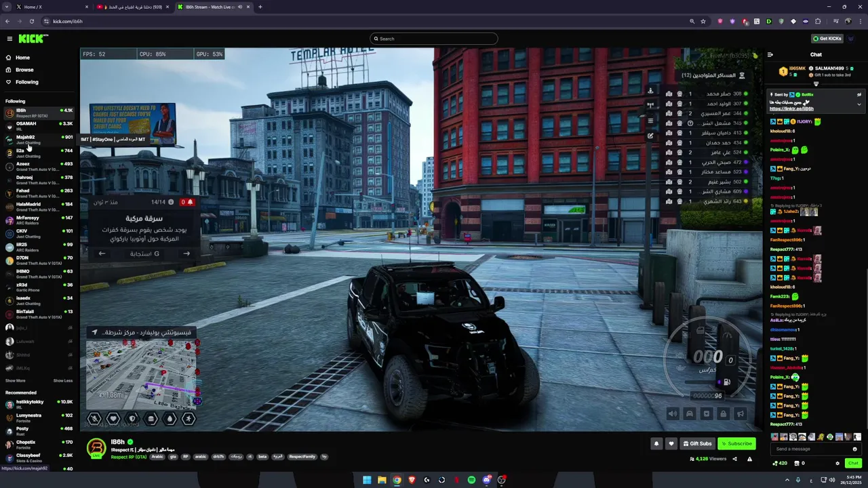This screenshot has height=488, width=868.
Task: Click the search field at the top
Action: 434,39
